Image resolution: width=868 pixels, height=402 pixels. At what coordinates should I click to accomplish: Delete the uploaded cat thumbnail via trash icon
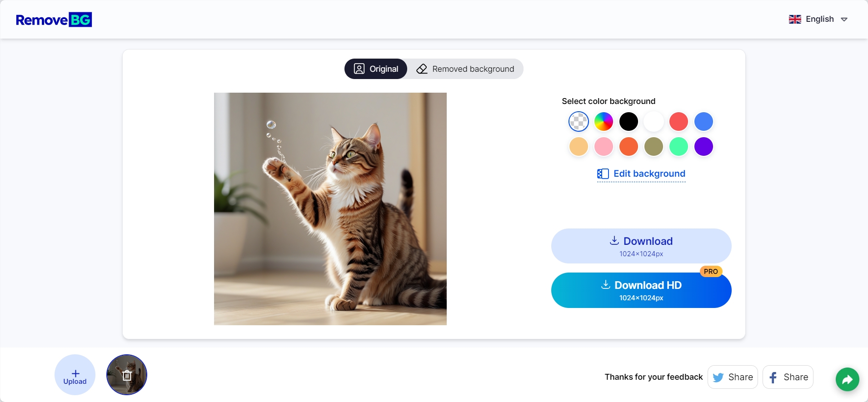tap(127, 375)
